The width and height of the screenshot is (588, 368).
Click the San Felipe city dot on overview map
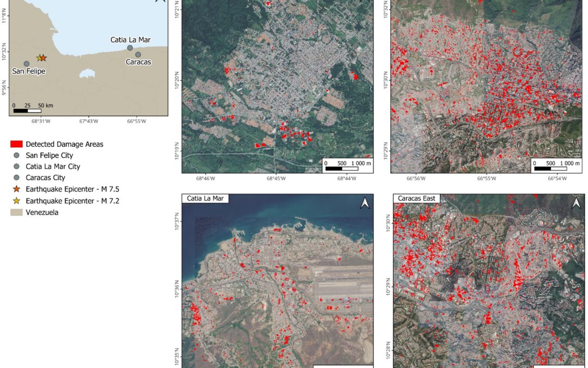tap(26, 64)
